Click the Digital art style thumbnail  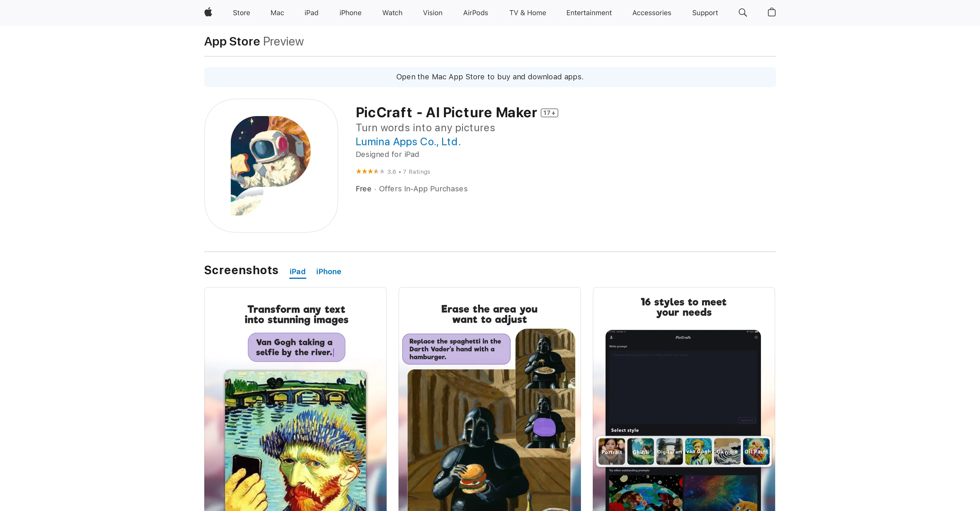point(670,451)
